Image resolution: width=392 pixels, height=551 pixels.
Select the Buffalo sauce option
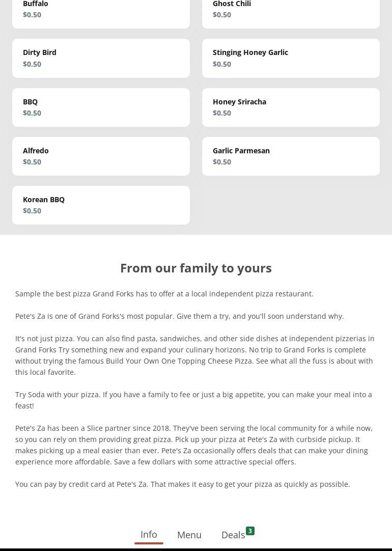point(101,10)
